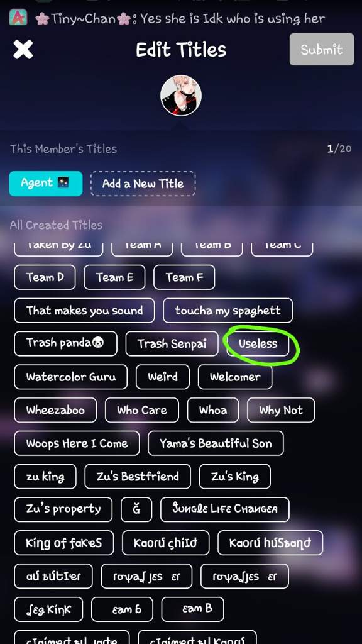Choose the circled Useless title

[258, 344]
